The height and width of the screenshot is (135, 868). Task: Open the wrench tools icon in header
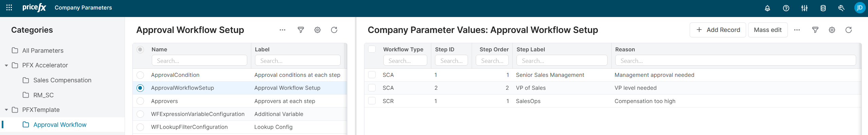(841, 8)
